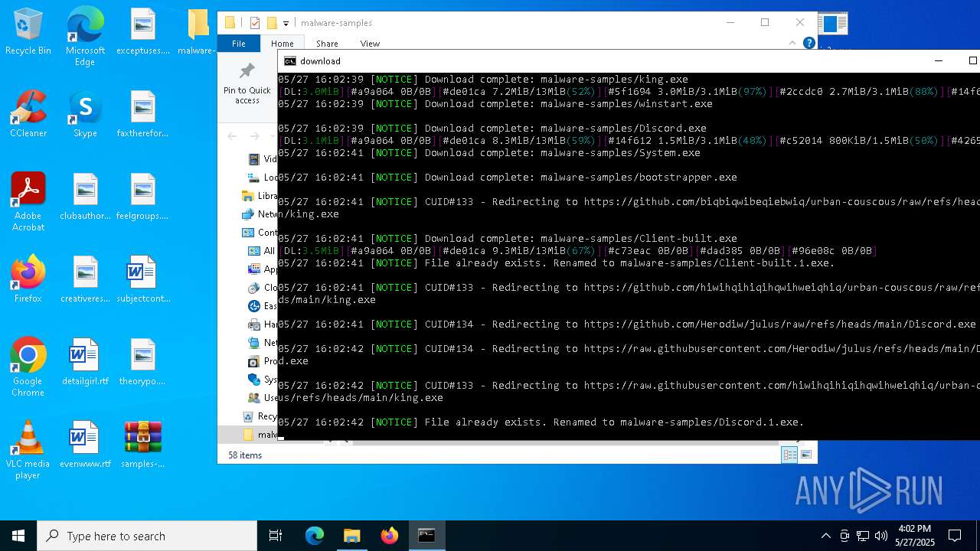
Task: Select the malware folder on the desktop
Action: click(198, 33)
